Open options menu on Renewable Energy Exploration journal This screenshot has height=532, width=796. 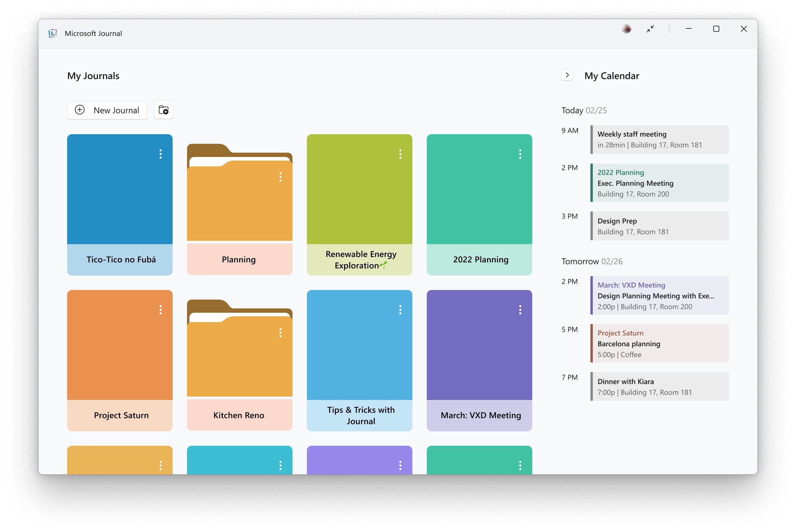pyautogui.click(x=401, y=154)
